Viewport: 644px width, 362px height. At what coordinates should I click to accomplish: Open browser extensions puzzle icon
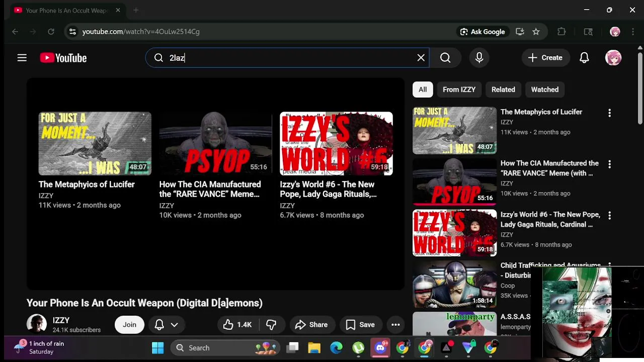[x=561, y=32]
